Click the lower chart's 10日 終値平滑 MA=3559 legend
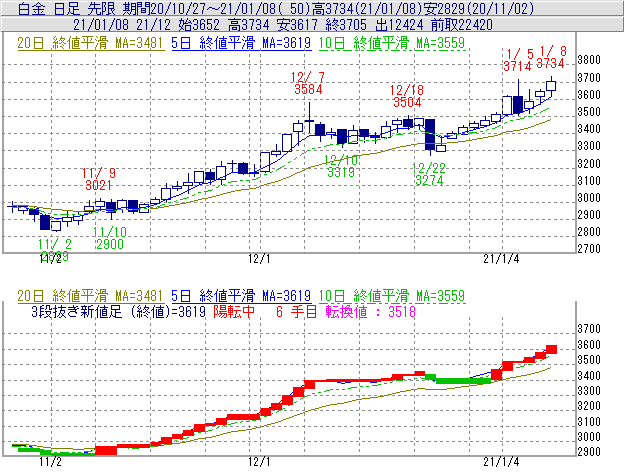The width and height of the screenshot is (624, 473). 392,296
